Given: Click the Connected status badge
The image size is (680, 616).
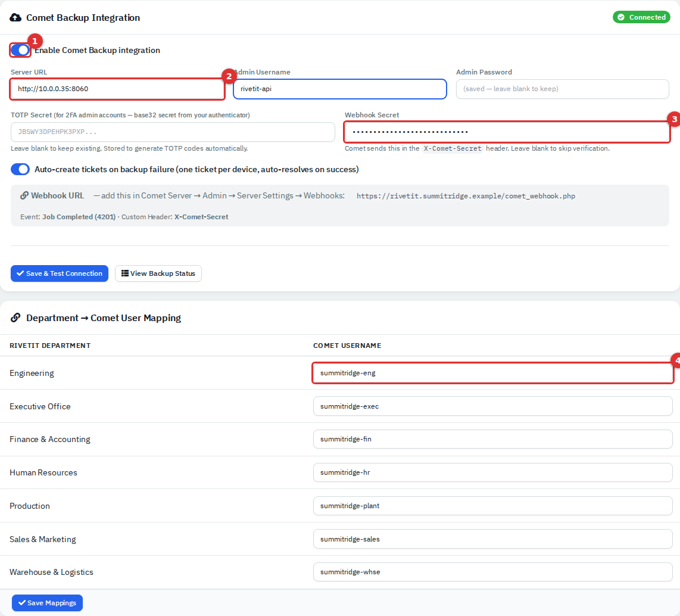Looking at the screenshot, I should 641,17.
